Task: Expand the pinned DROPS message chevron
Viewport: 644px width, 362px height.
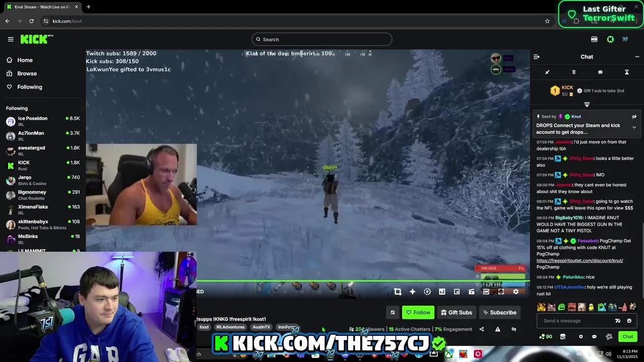Action: coord(634,127)
